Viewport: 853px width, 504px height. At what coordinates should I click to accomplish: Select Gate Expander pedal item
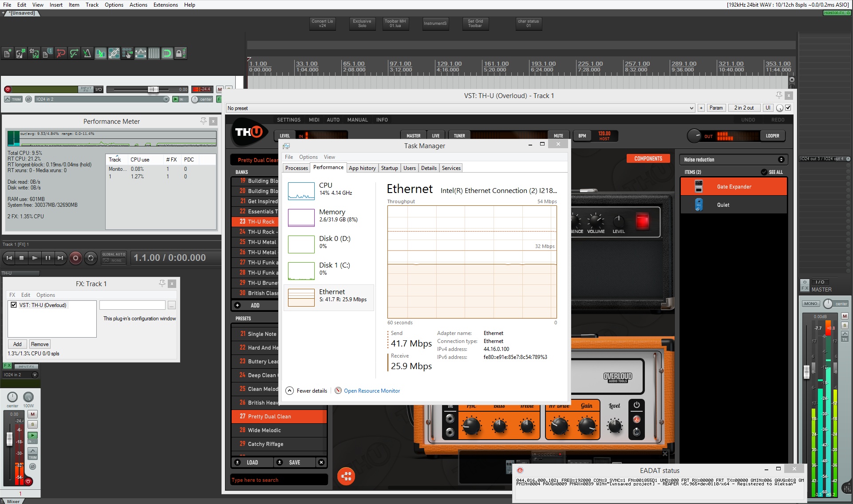click(734, 187)
